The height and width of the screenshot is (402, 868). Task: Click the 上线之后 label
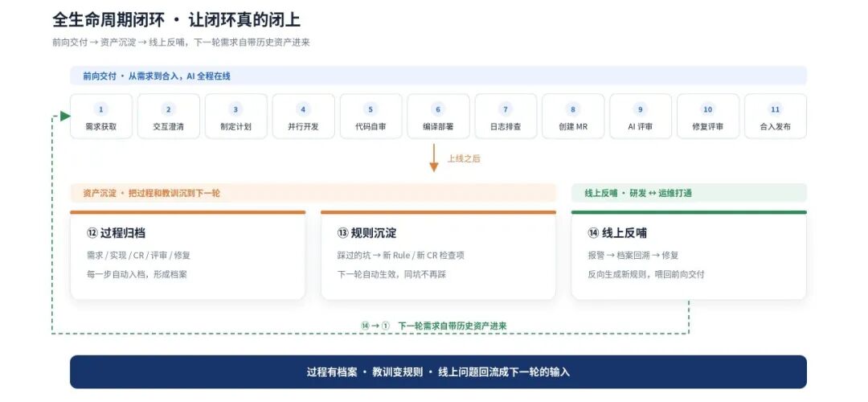point(464,159)
